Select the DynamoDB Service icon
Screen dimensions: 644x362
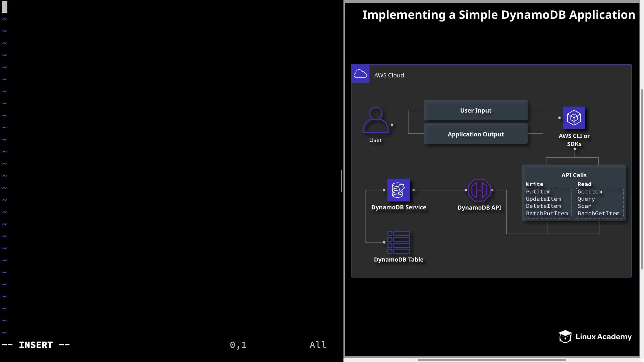(x=398, y=190)
